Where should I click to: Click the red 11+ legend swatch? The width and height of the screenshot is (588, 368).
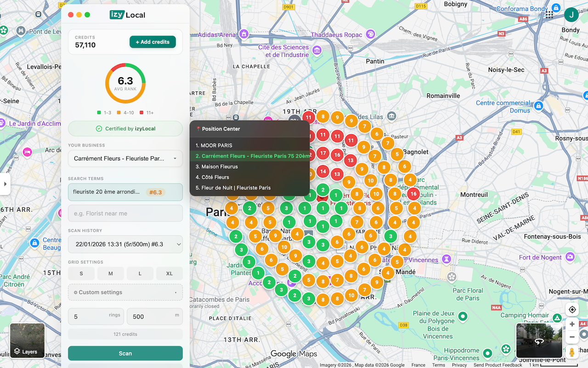pos(141,112)
